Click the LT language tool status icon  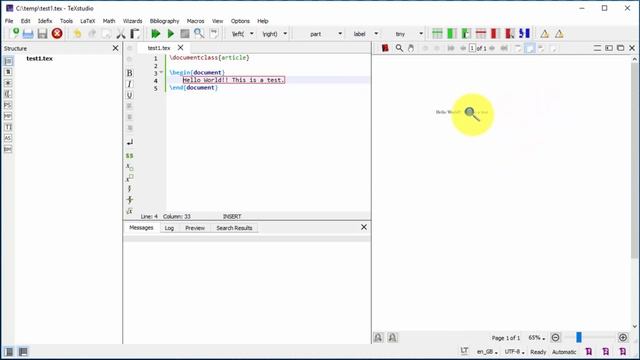[x=464, y=351]
